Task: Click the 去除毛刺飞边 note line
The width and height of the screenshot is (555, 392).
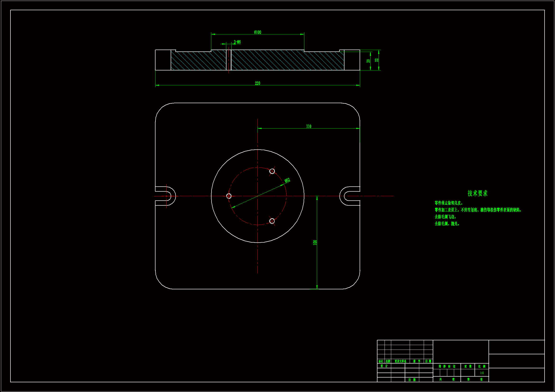Action: (x=445, y=217)
